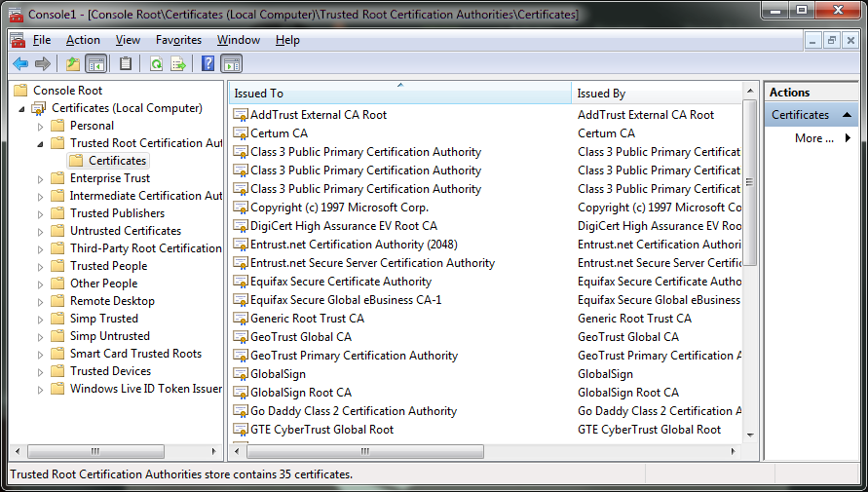Click the down arrow of certificate list scrollbar
This screenshot has width=868, height=492.
750,435
